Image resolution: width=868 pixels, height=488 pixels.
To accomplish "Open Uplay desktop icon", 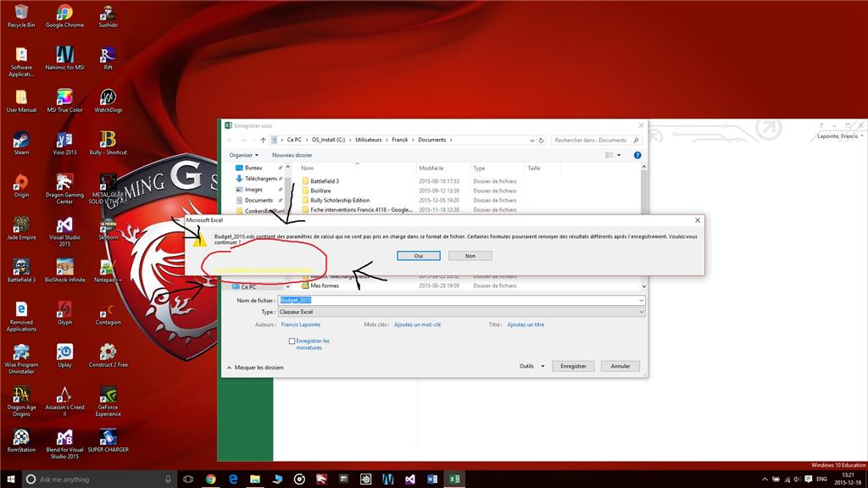I will (64, 355).
